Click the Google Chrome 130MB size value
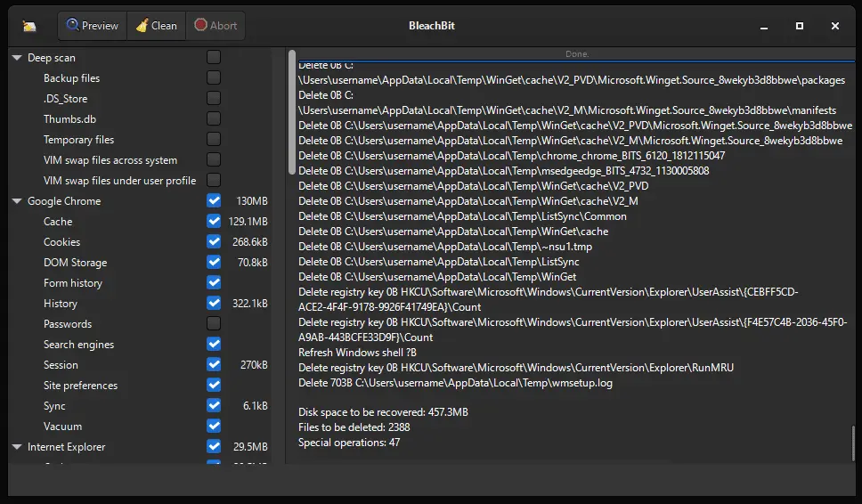862x504 pixels. tap(252, 201)
